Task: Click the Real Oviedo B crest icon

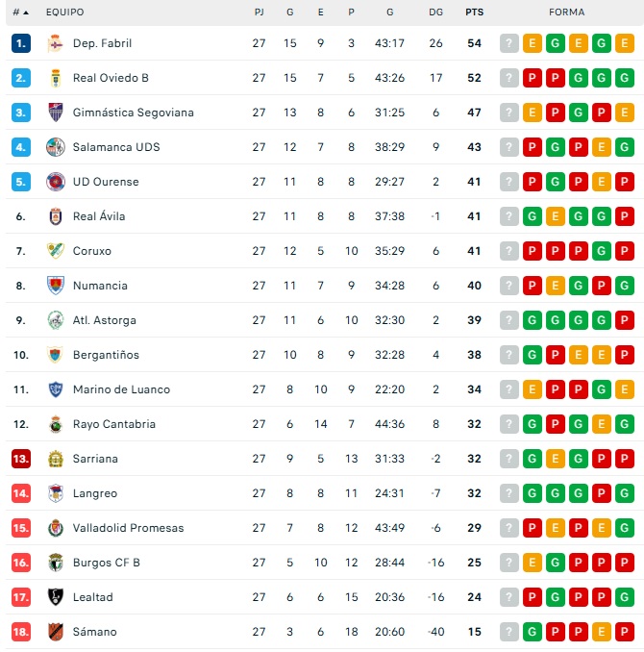Action: click(x=55, y=78)
